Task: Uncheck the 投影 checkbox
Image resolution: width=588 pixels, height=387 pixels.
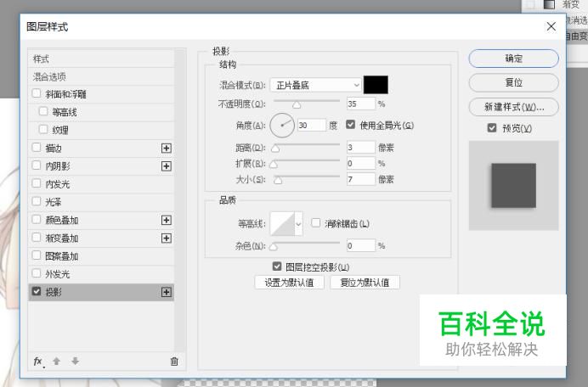Action: click(37, 291)
